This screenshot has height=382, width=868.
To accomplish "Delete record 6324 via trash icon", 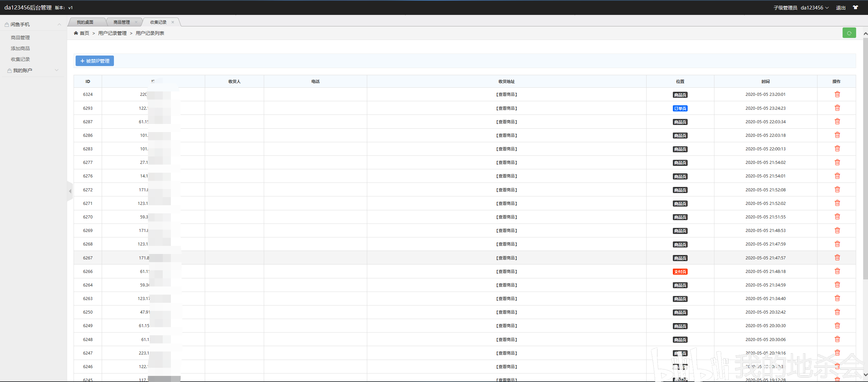I will click(837, 94).
